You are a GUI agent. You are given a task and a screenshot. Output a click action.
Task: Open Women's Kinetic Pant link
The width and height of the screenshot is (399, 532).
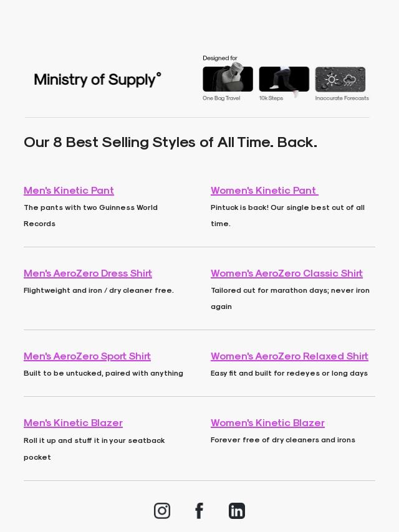pyautogui.click(x=264, y=191)
